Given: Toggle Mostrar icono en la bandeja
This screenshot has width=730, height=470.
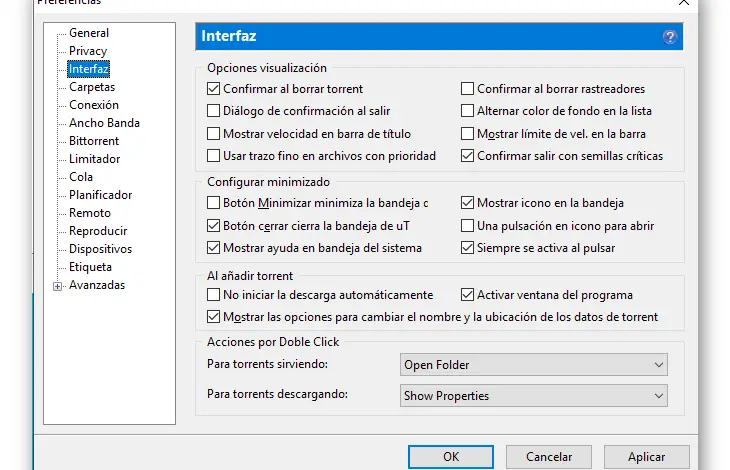Looking at the screenshot, I should (x=467, y=203).
